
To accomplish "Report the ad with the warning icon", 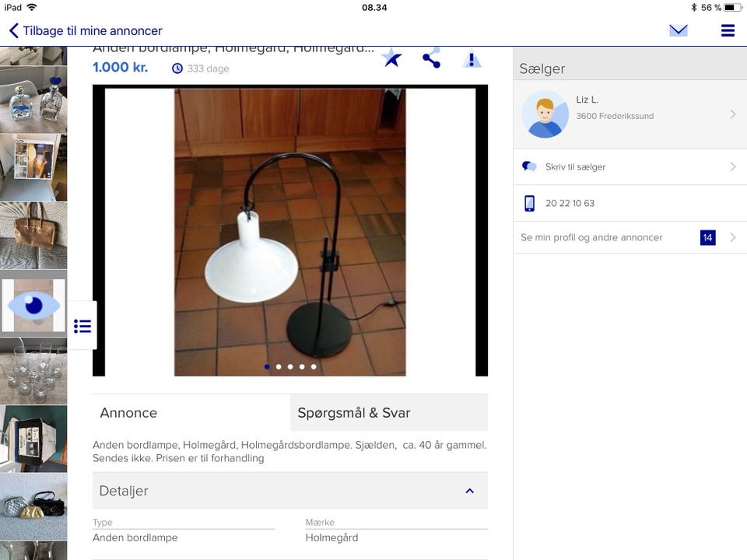I will (x=472, y=58).
